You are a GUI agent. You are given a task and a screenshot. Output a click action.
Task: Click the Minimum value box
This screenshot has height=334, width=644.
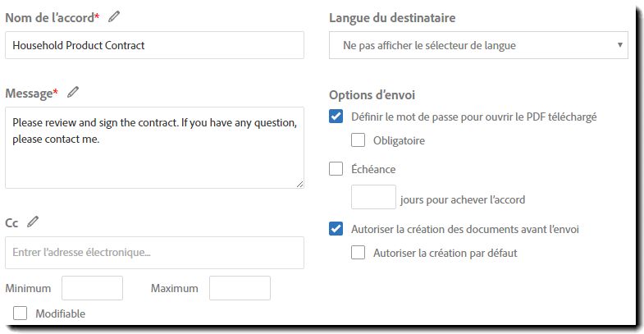click(93, 288)
